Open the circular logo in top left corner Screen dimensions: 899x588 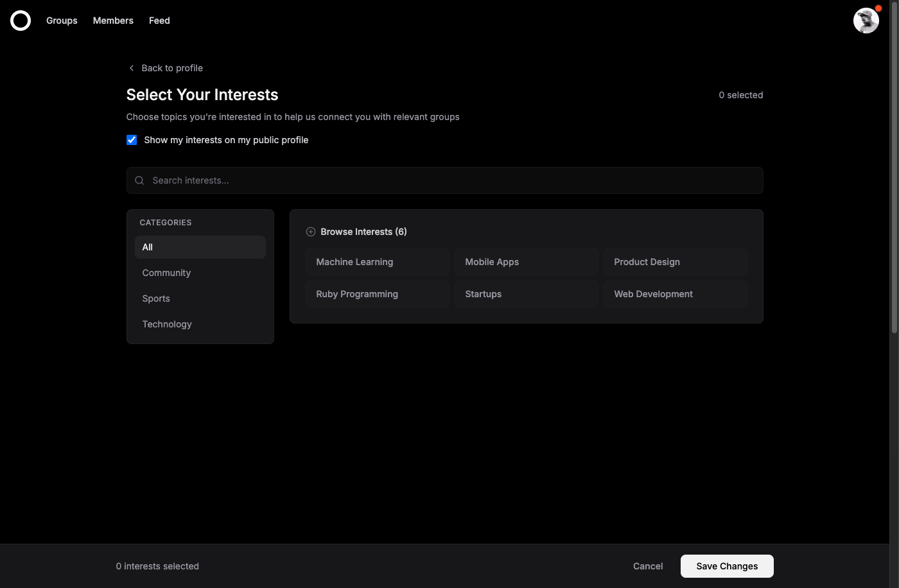coord(21,20)
